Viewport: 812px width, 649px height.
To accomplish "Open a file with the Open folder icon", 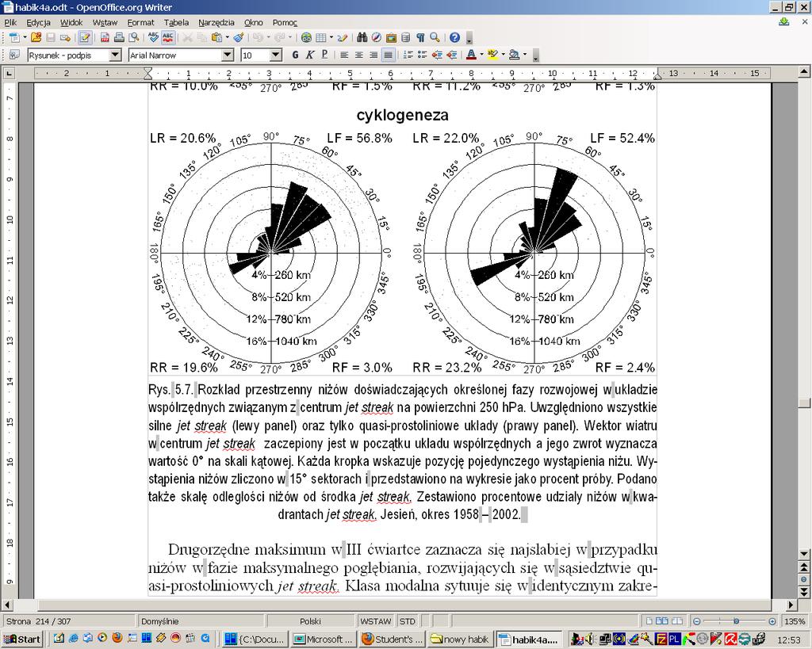I will [x=36, y=37].
